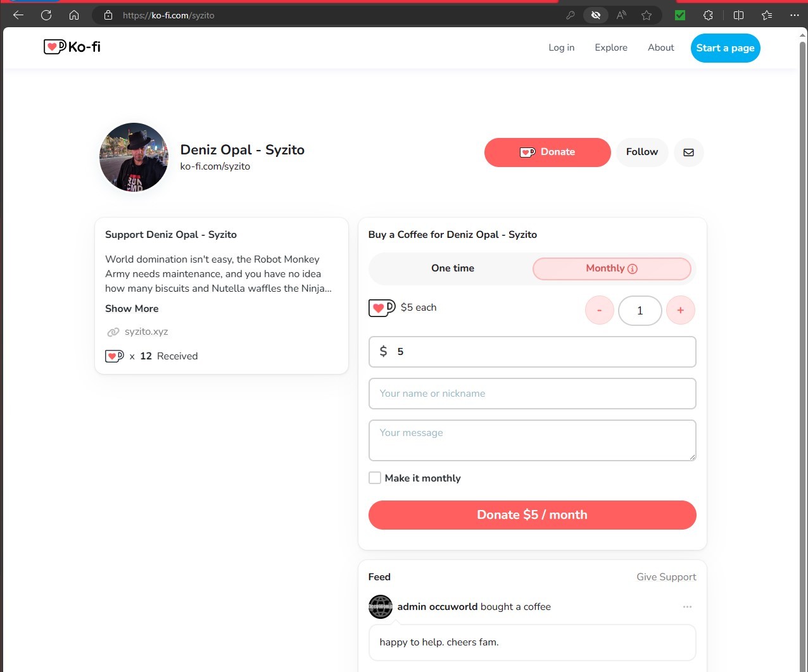
Task: Select the One time payment option
Action: click(x=453, y=268)
